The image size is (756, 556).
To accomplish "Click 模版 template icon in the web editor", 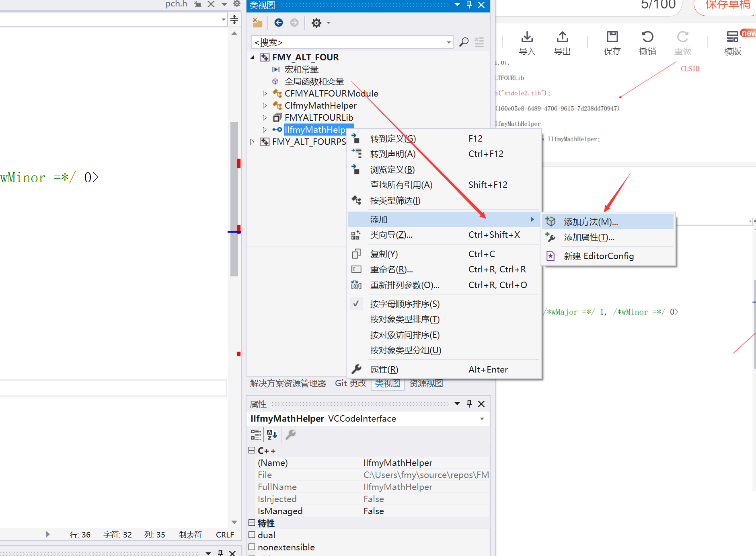I will (x=733, y=43).
